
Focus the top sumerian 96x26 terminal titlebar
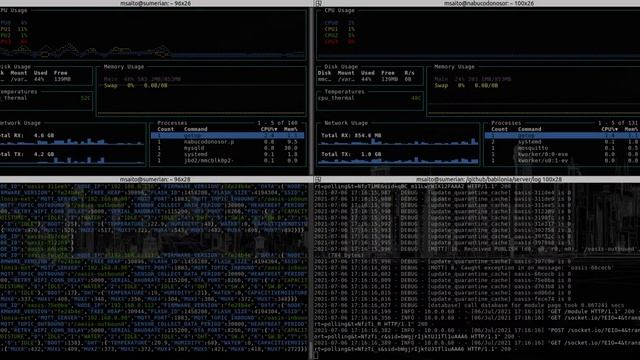click(156, 3)
